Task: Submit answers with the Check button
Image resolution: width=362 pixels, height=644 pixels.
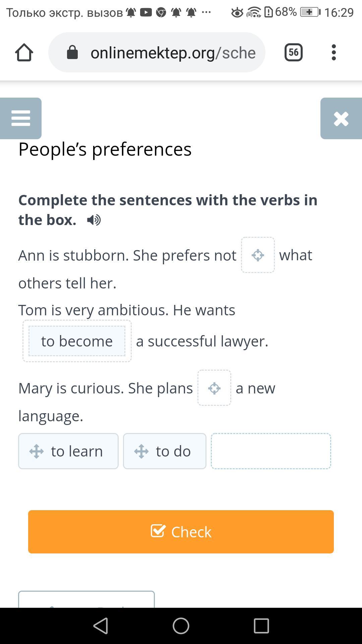Action: 181,532
